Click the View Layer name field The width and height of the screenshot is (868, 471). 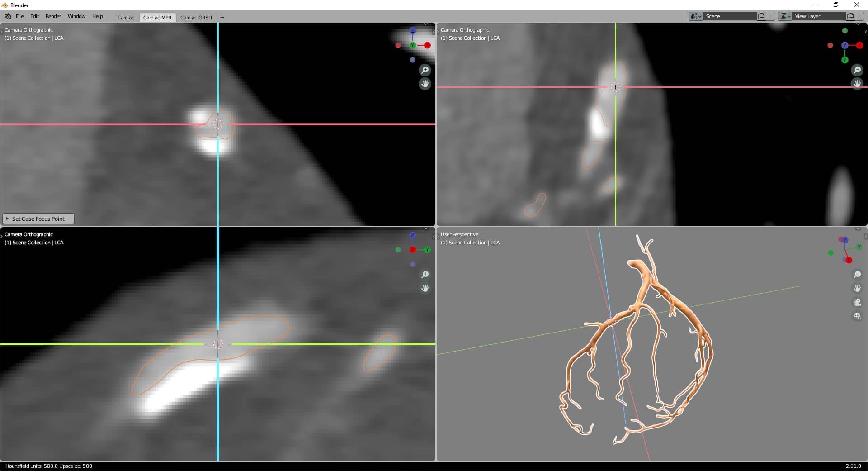click(819, 16)
